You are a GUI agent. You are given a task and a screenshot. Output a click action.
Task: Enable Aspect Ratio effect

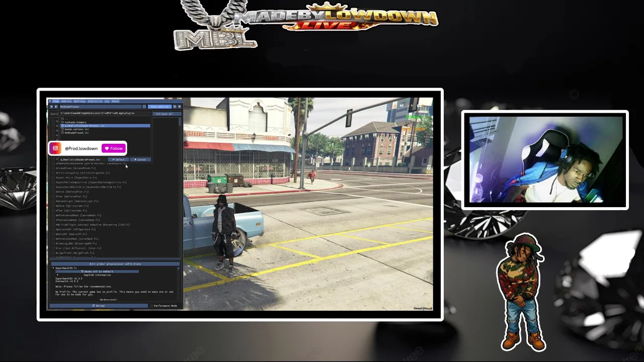pos(76,177)
